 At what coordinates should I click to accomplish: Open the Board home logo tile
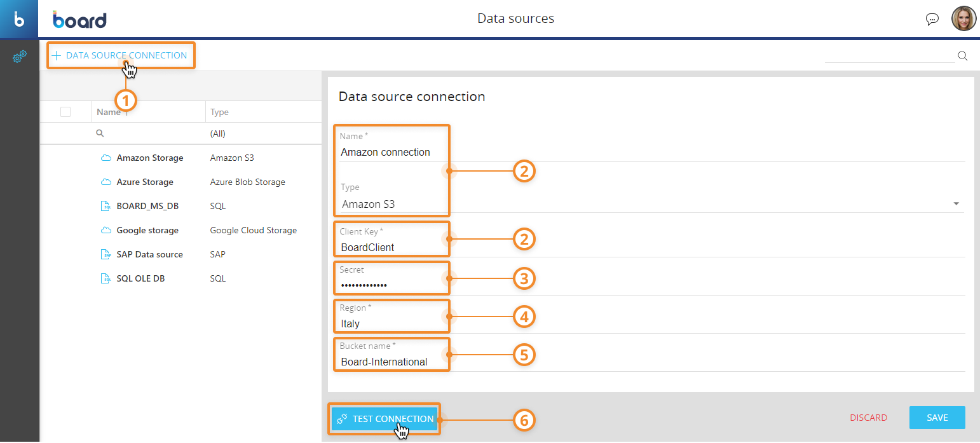pos(19,19)
